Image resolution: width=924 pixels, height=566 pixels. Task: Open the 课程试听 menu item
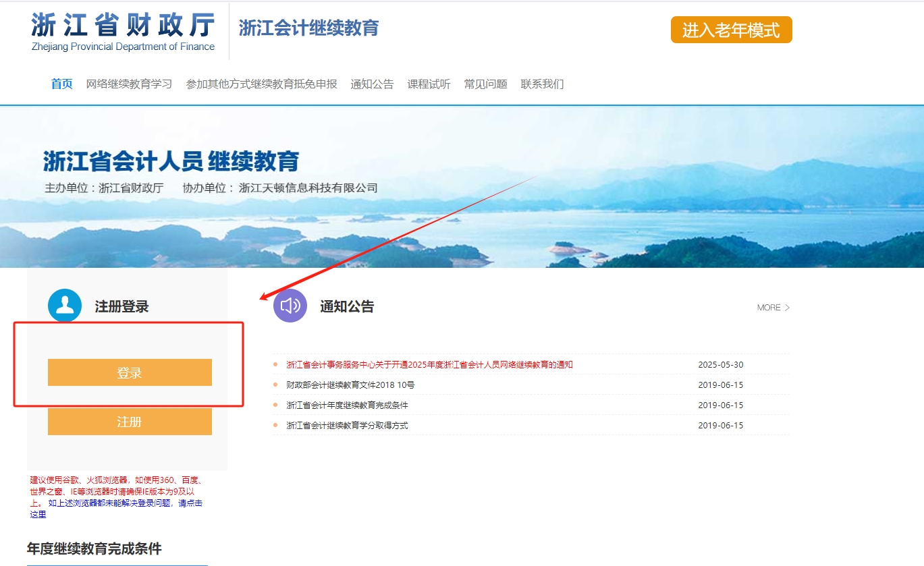point(429,84)
